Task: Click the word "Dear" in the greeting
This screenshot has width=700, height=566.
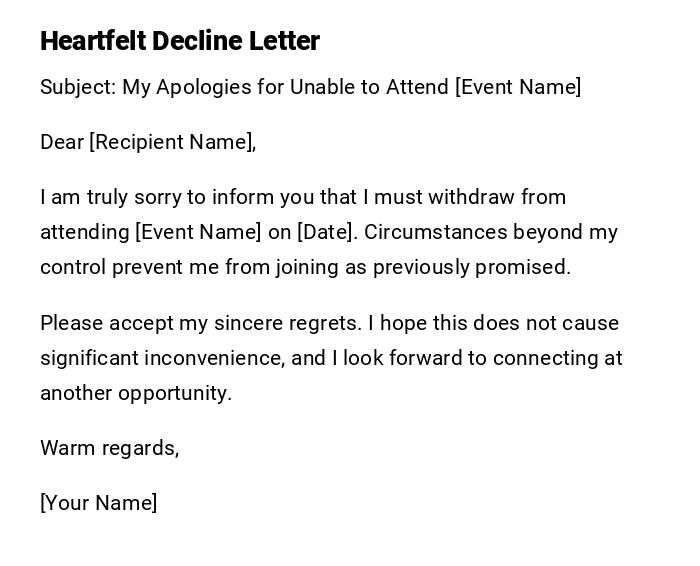Action: tap(62, 142)
